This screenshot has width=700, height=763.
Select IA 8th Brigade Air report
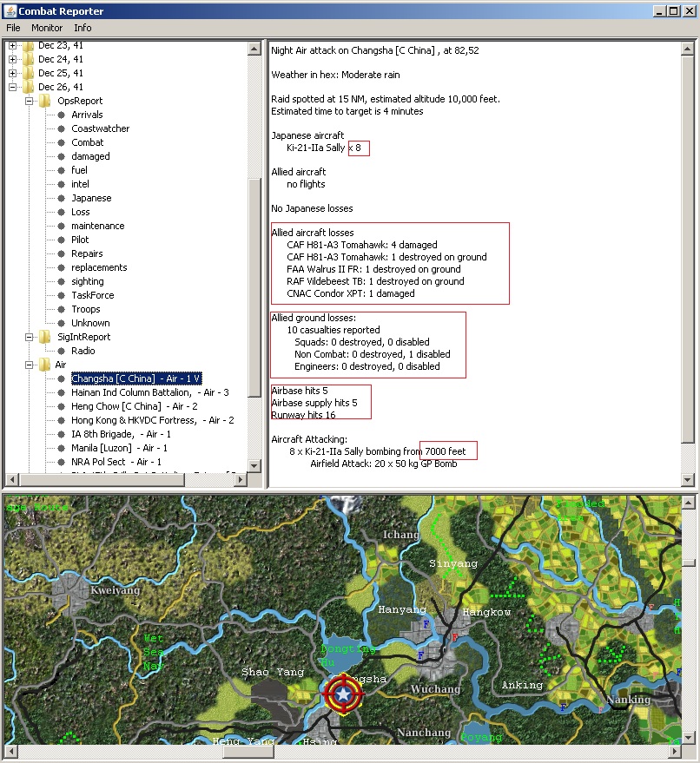click(x=121, y=433)
